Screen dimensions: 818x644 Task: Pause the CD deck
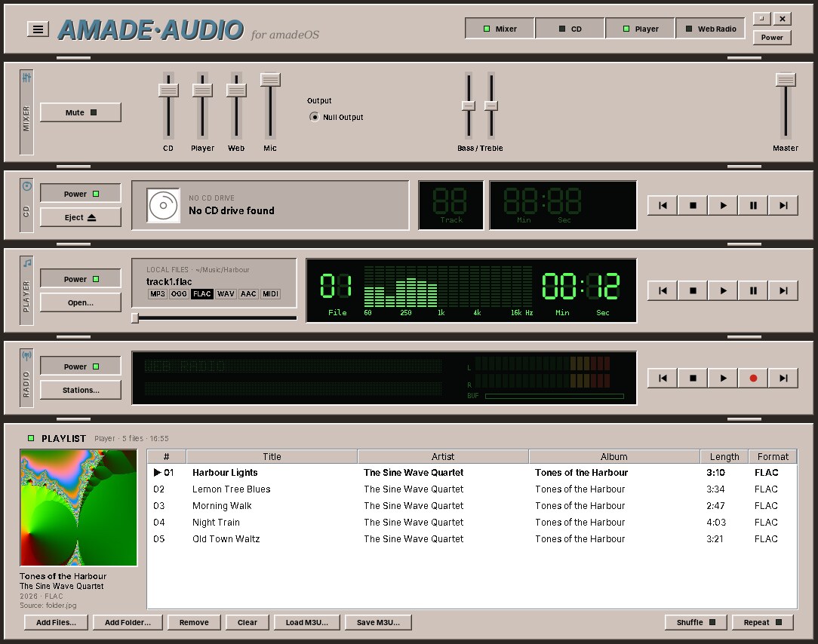pyautogui.click(x=753, y=205)
